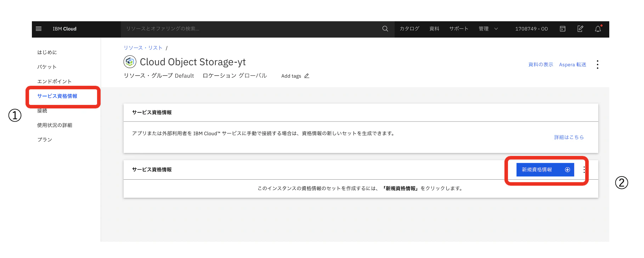Focus the resource and offering search field

point(251,29)
